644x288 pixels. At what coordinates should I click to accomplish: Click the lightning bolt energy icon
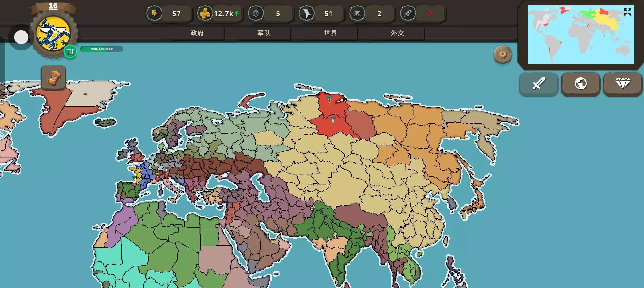pos(154,13)
